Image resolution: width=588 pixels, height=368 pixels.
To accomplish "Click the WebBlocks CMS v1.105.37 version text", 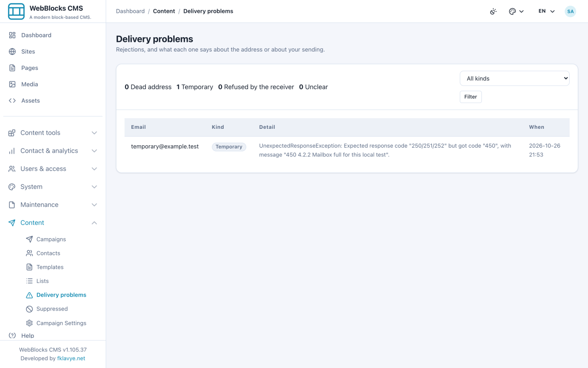I will 53,350.
